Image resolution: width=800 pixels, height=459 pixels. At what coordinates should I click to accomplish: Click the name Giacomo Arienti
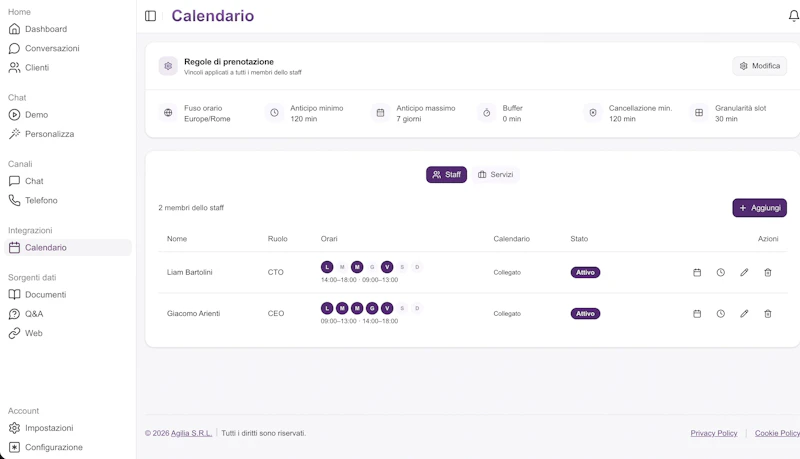tap(193, 314)
